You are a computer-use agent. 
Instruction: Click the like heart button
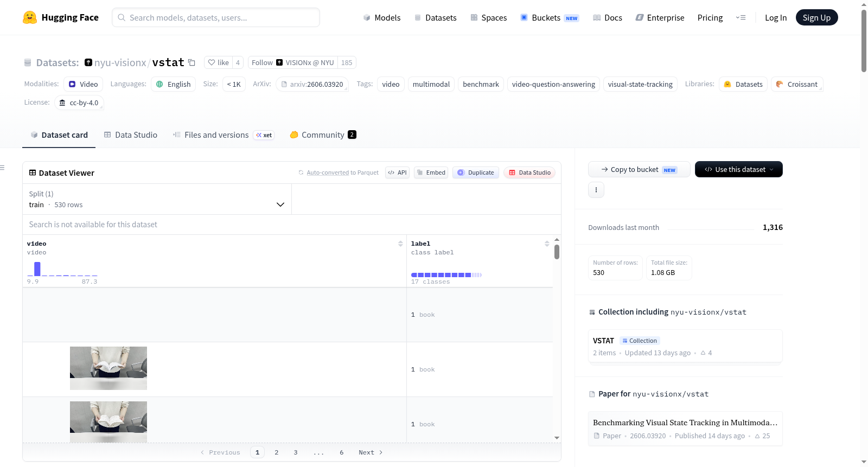[218, 62]
